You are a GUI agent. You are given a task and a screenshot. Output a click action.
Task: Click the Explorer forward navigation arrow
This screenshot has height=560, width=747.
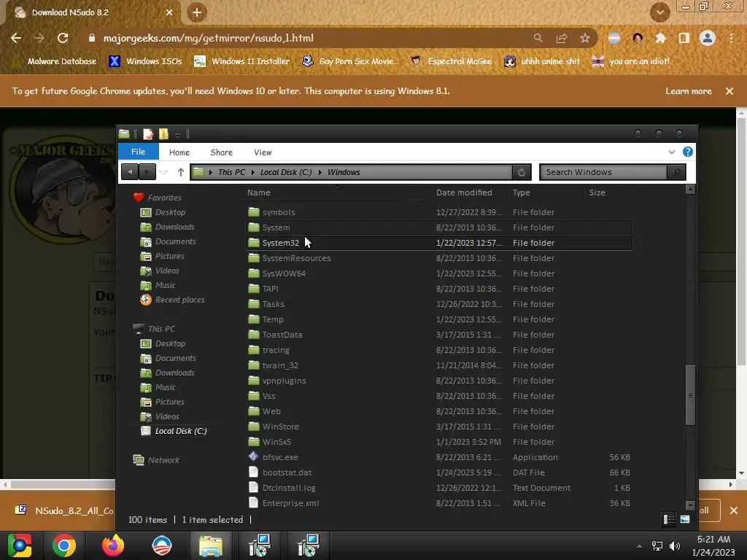coord(147,172)
